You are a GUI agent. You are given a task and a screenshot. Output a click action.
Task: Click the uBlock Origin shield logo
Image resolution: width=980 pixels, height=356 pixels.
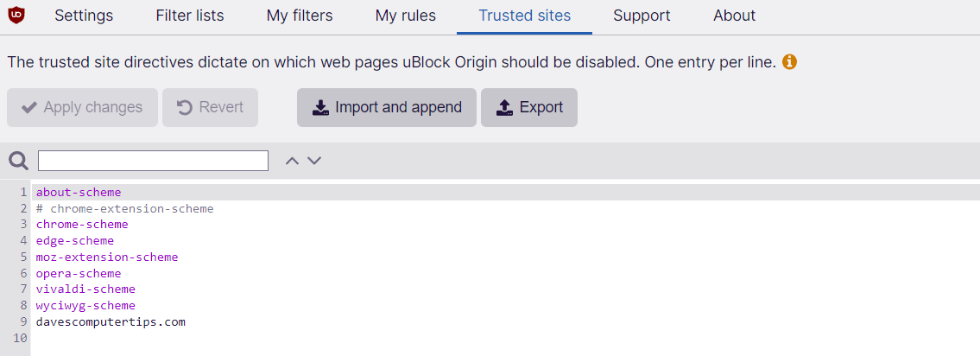pos(16,16)
